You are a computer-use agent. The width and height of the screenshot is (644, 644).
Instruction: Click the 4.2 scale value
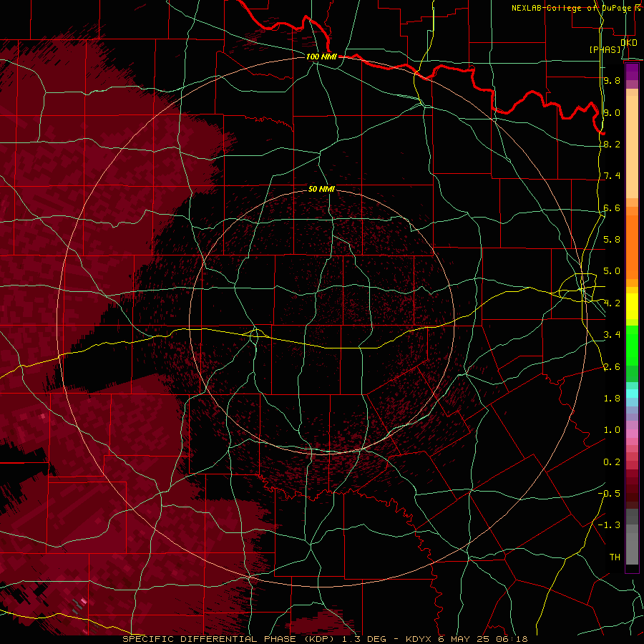[x=612, y=303]
